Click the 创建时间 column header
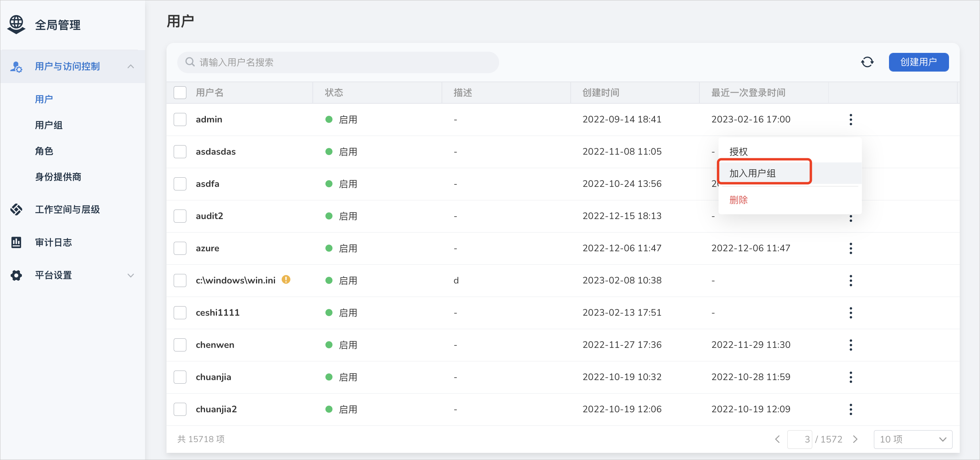The image size is (980, 460). tap(601, 93)
